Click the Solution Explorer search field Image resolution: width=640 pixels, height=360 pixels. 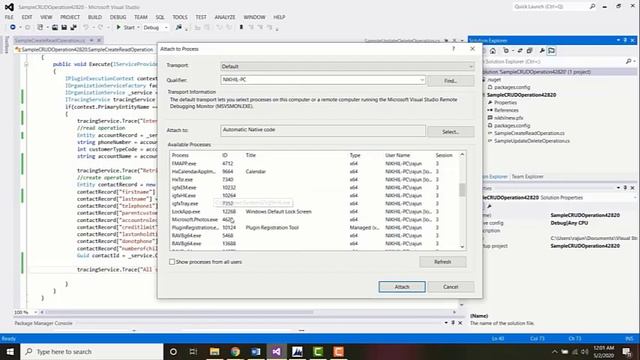553,61
